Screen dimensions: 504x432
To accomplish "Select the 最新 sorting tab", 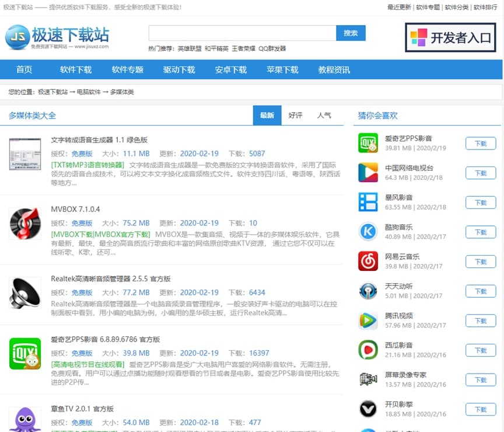I will [x=267, y=115].
